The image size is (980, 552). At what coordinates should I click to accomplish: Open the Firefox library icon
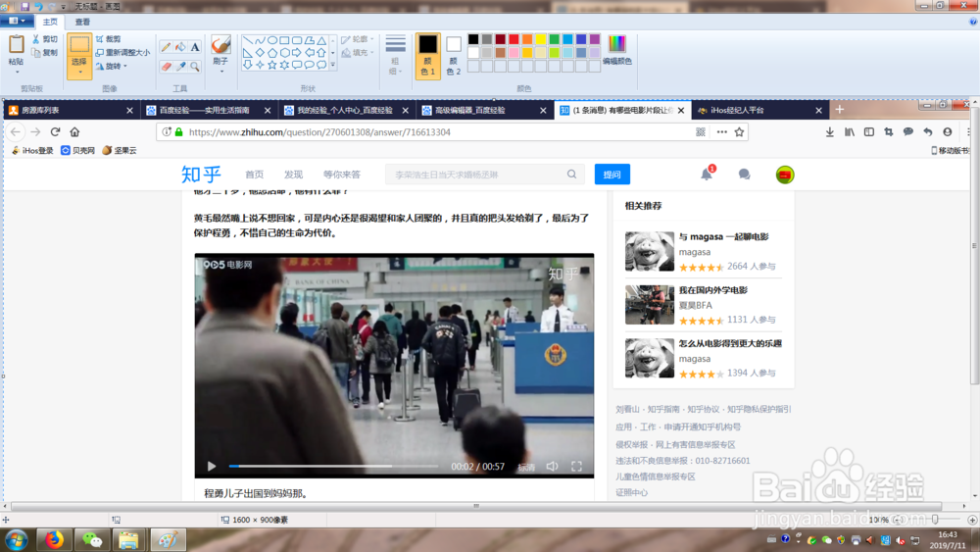click(850, 132)
